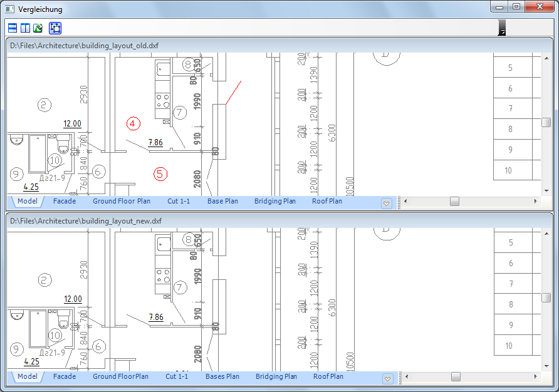Image resolution: width=559 pixels, height=392 pixels.
Task: Open the toolbar overflow dropdown arrow
Action: click(501, 29)
